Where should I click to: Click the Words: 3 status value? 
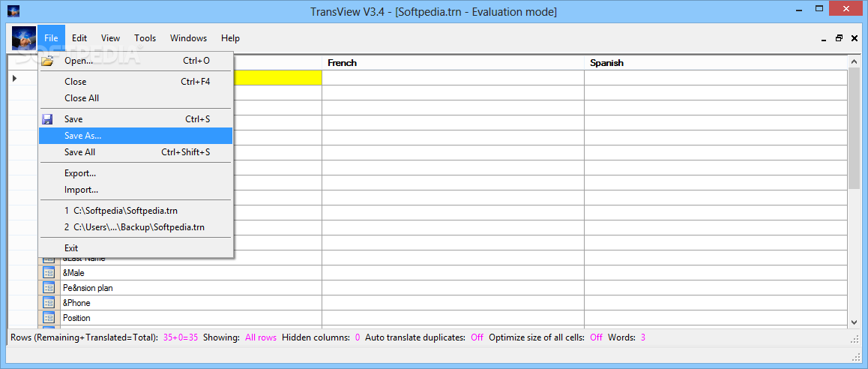pyautogui.click(x=643, y=337)
